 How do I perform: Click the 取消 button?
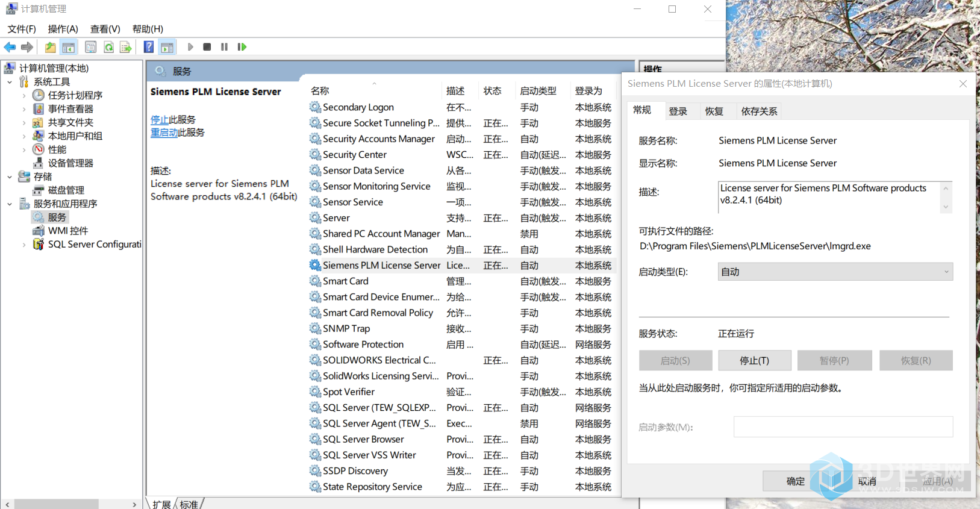[x=867, y=481]
